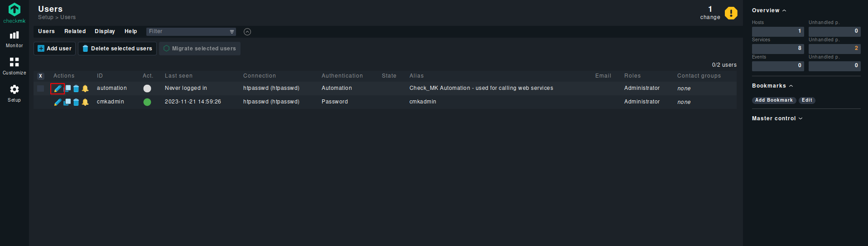Open the Customize sidebar menu
The width and height of the screenshot is (868, 246).
pyautogui.click(x=14, y=66)
